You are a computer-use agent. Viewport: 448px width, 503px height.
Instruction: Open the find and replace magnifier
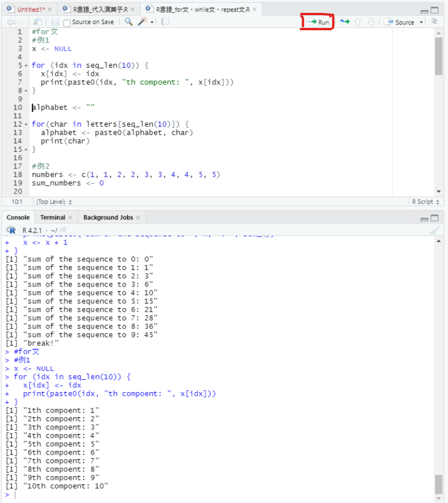click(128, 22)
